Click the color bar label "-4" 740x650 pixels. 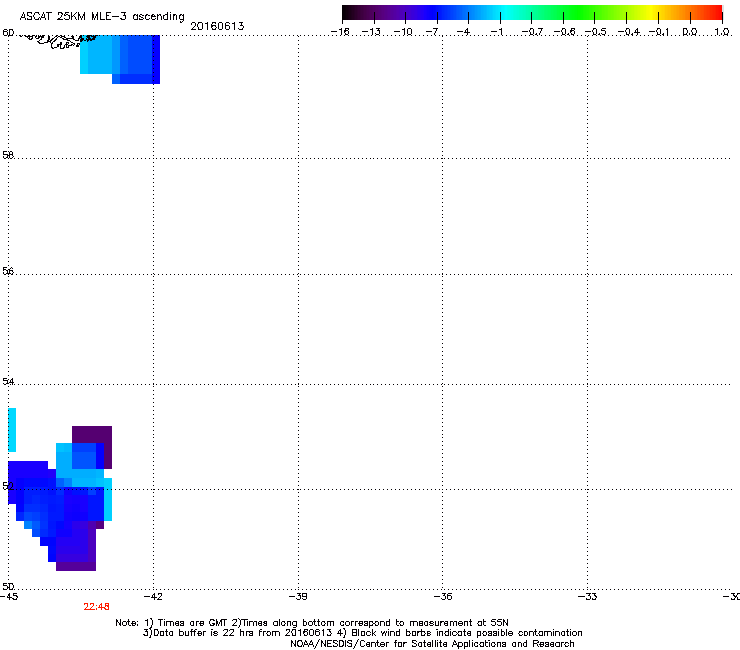[465, 32]
